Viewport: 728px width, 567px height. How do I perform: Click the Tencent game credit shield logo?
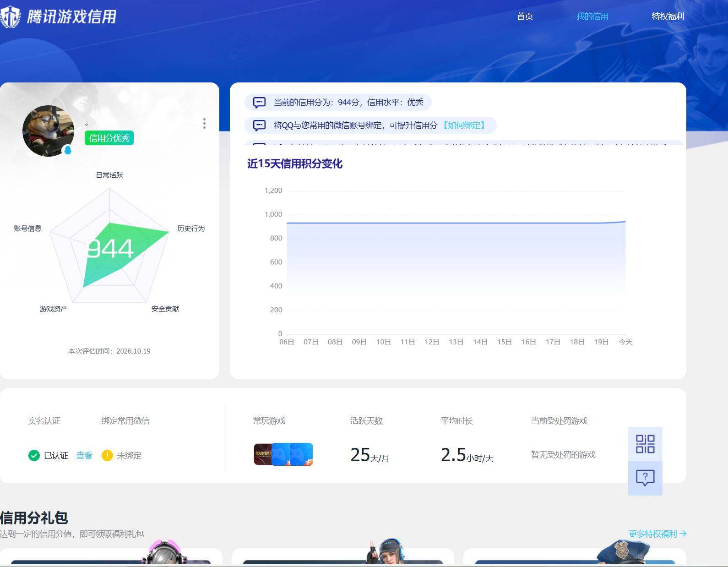coord(11,17)
